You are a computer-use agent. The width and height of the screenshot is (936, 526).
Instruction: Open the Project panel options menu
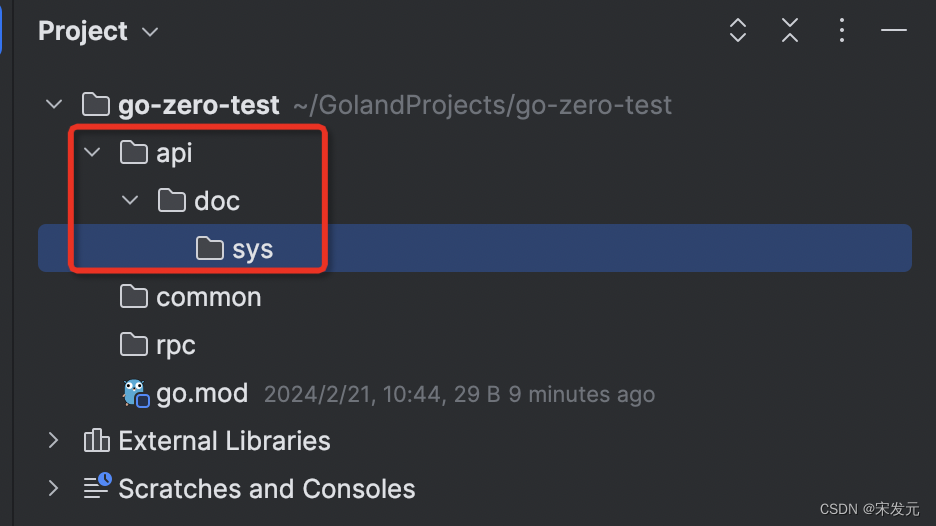coord(842,31)
